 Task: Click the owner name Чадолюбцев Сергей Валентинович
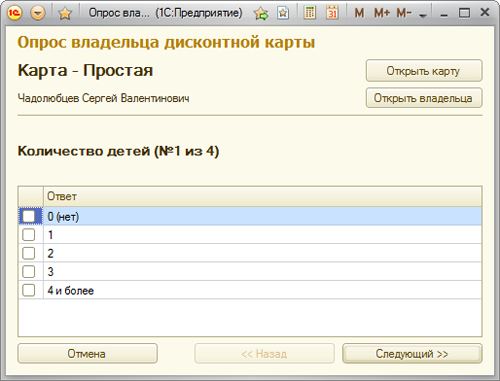click(x=103, y=98)
